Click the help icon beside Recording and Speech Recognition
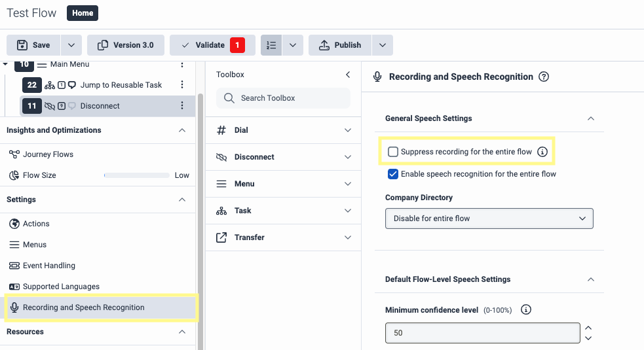Screen dimensions: 644x350 click(x=543, y=77)
